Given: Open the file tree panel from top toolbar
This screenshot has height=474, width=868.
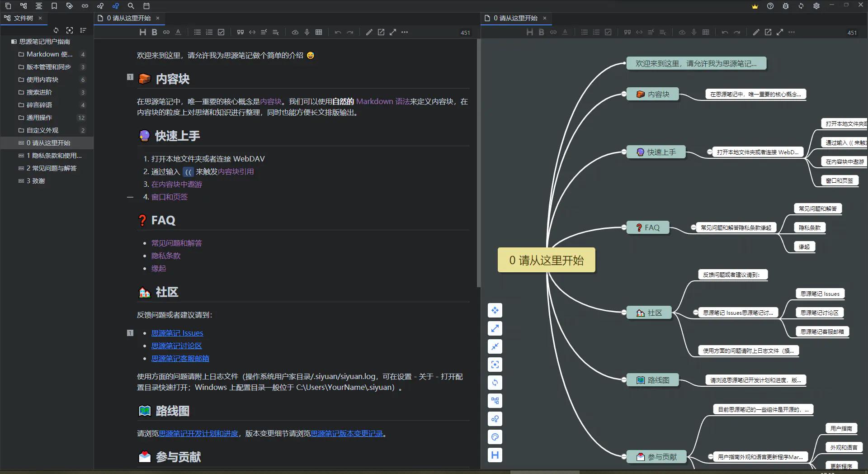Looking at the screenshot, I should tap(24, 6).
